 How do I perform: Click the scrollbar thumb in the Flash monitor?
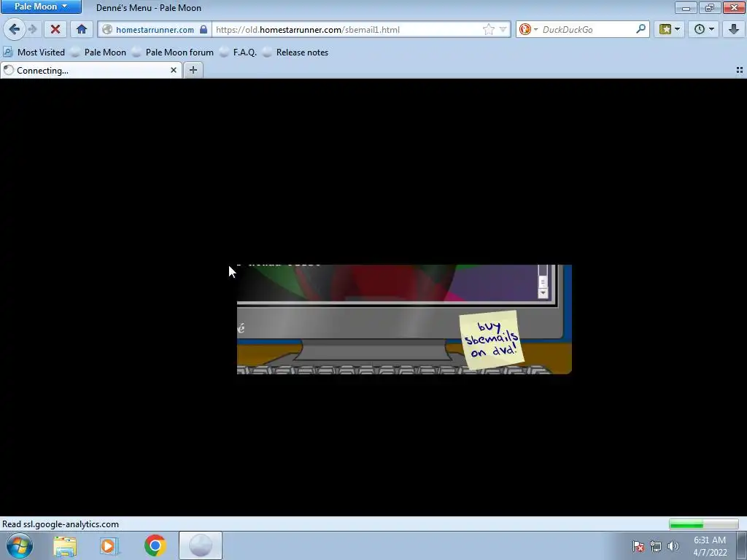[543, 281]
